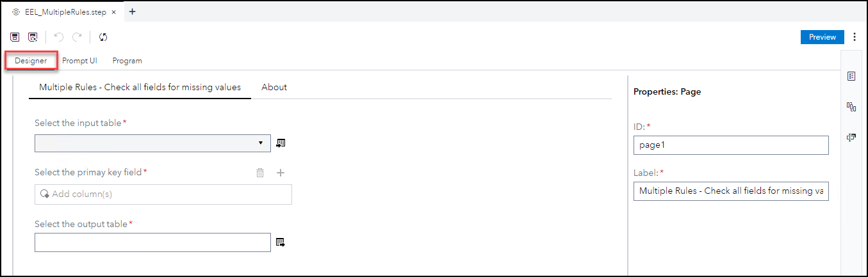Viewport: 868px width, 277px height.
Task: Click the plus icon above Add column(s)
Action: [280, 173]
